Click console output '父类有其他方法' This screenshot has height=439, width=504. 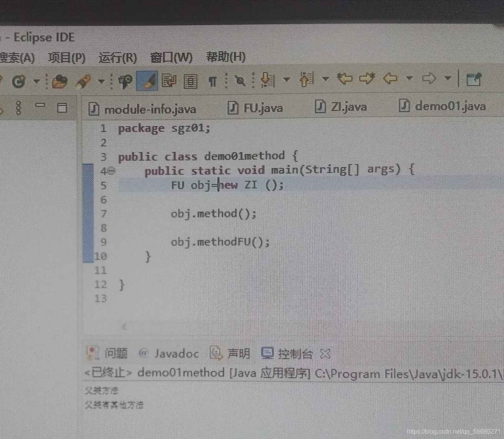tap(114, 405)
